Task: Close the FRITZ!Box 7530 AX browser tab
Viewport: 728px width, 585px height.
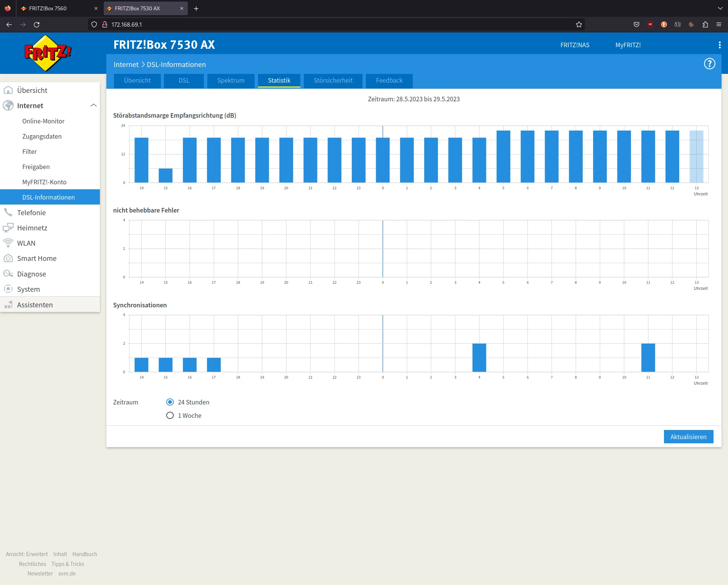Action: pyautogui.click(x=182, y=8)
